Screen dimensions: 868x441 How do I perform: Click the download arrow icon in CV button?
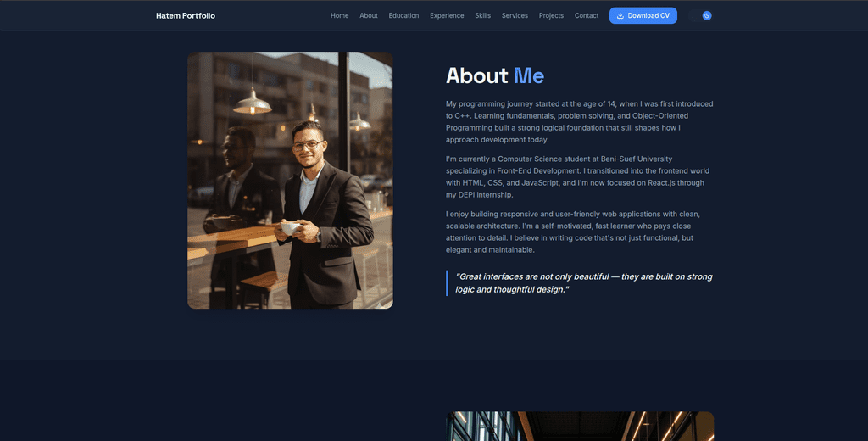620,15
